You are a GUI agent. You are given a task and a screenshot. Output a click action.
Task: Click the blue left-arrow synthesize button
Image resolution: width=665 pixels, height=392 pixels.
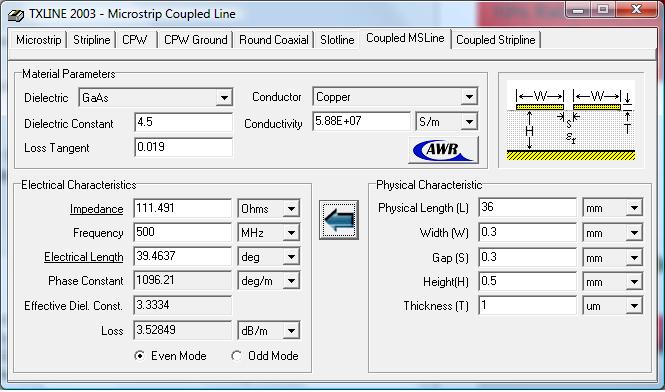[338, 220]
